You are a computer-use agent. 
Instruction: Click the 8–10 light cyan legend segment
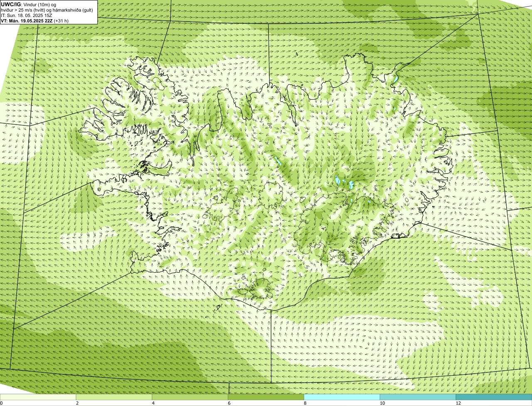pos(342,397)
